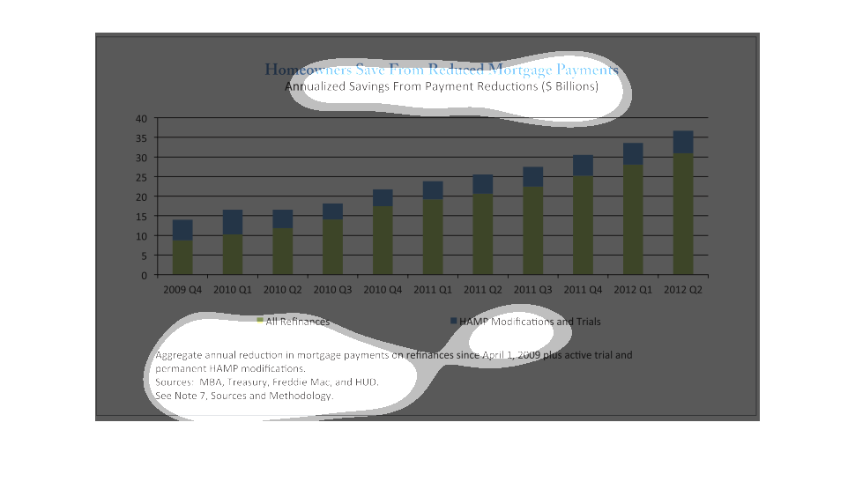Click the y-axis value 10

pyautogui.click(x=141, y=236)
